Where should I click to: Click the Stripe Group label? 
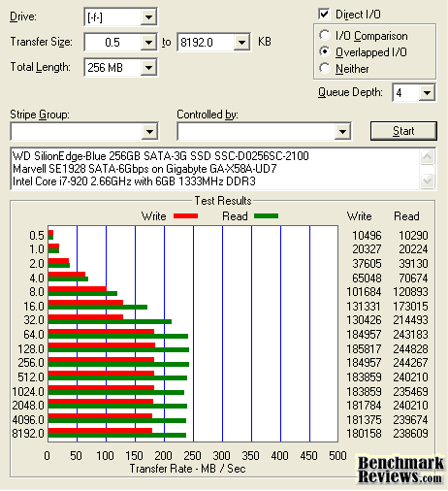pyautogui.click(x=40, y=115)
